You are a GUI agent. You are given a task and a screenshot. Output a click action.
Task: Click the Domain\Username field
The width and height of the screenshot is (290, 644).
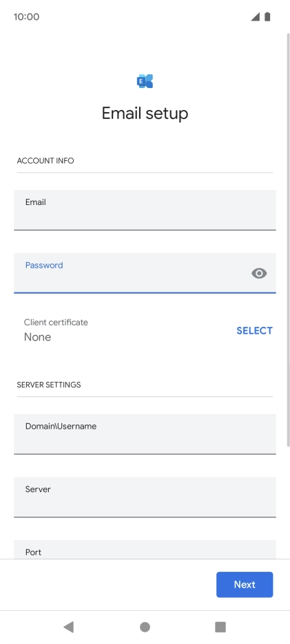pyautogui.click(x=145, y=434)
